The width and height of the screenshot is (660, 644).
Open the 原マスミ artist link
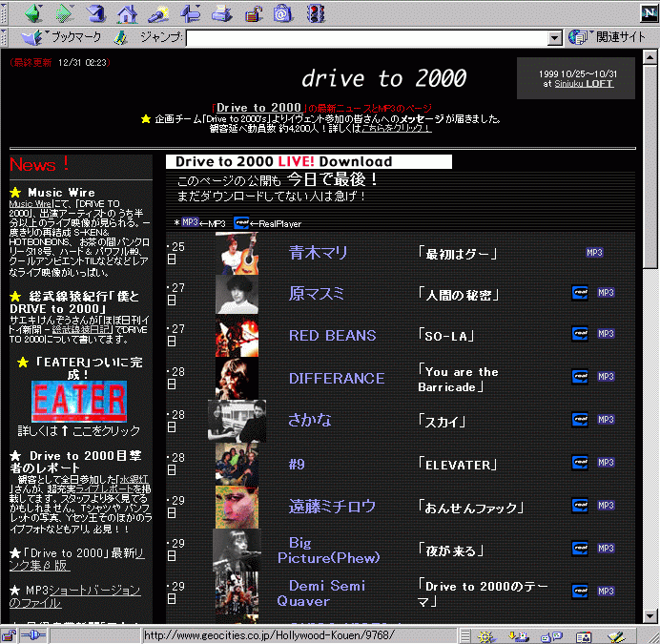pos(316,293)
